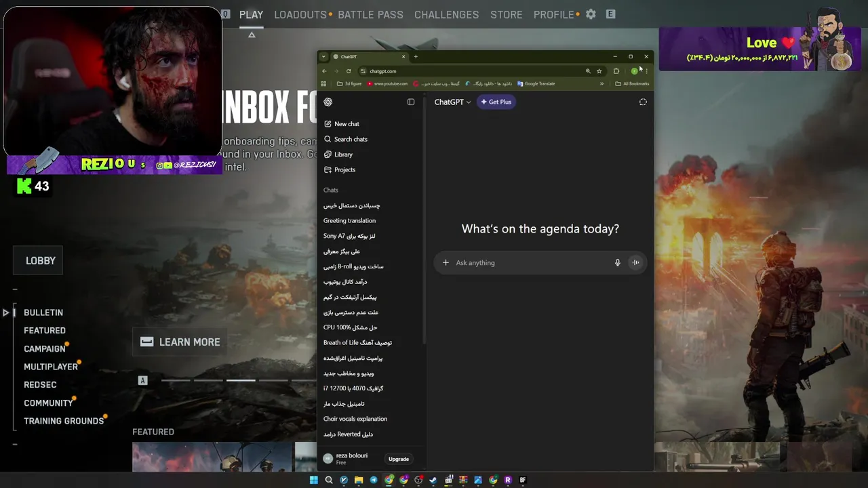Open the www.youtube.com bookmark
The image size is (868, 488).
click(387, 84)
